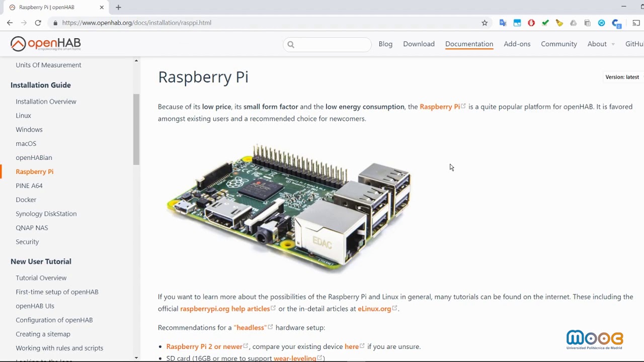Open Installation Overview in sidebar
The height and width of the screenshot is (362, 644).
[46, 101]
